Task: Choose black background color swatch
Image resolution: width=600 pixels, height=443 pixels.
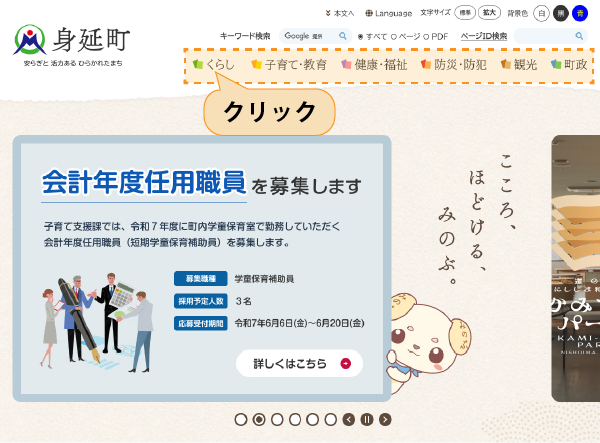Action: (561, 13)
